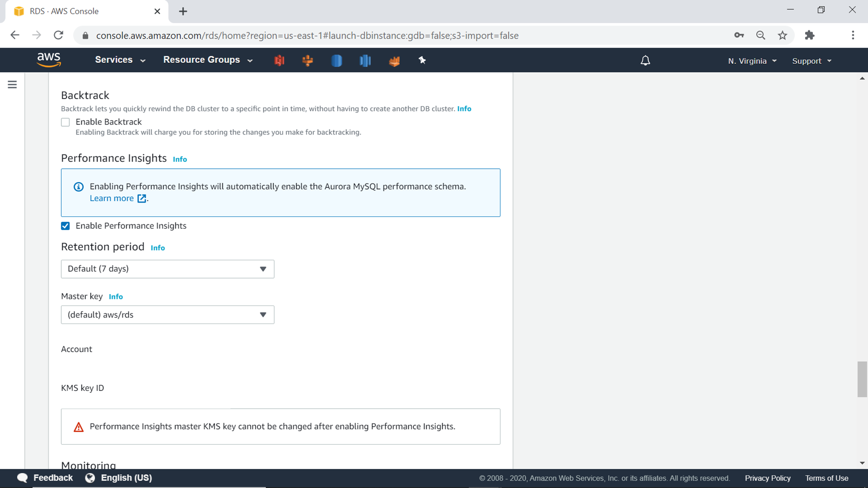
Task: Click the AWS logo home icon
Action: pos(49,60)
